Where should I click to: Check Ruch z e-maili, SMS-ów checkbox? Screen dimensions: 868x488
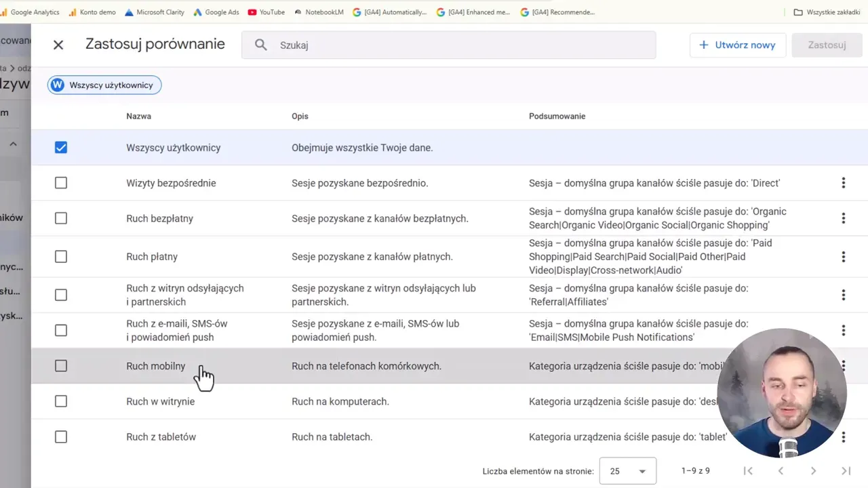(61, 330)
